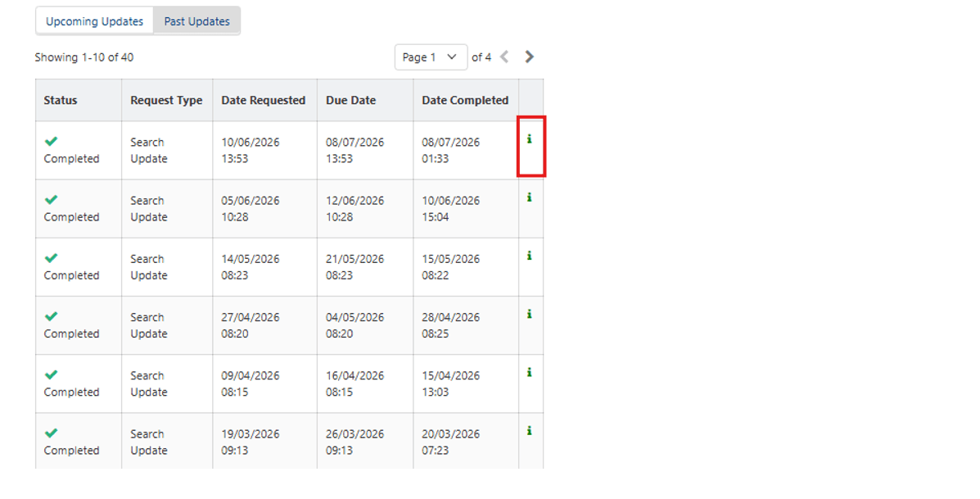Select the 'Showing 1-10 of 40' text

[x=84, y=57]
